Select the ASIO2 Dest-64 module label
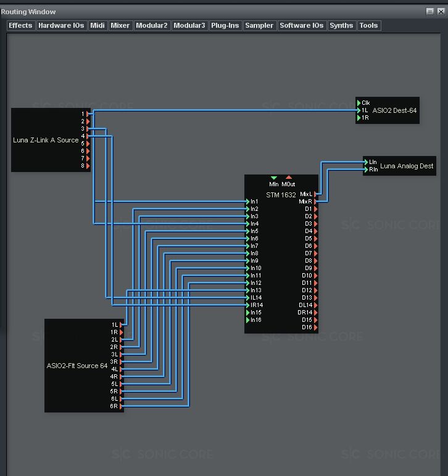The width and height of the screenshot is (448, 476). [x=394, y=110]
